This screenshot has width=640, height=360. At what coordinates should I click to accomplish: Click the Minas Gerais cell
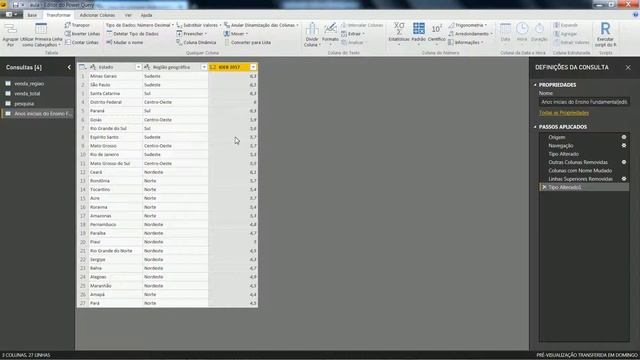point(115,76)
